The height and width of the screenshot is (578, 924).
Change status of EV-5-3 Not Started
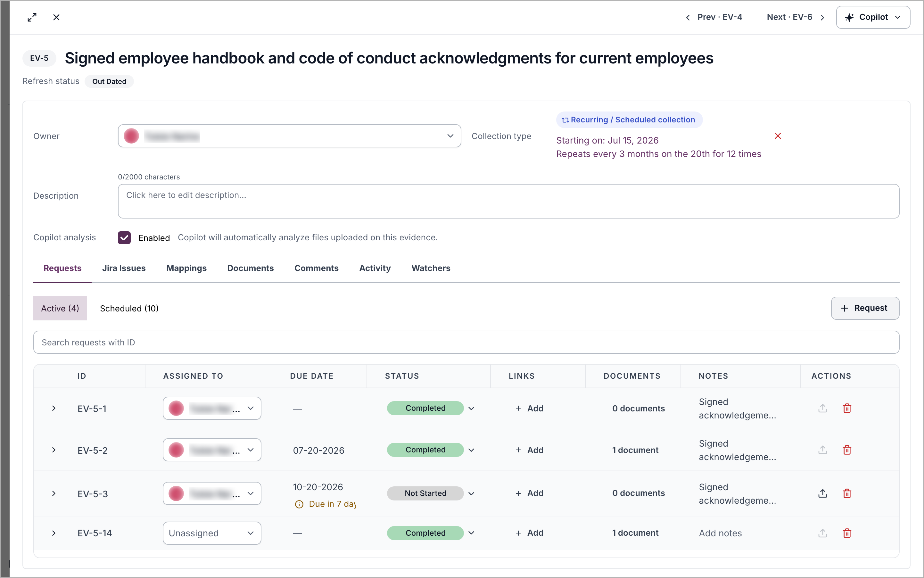coord(431,493)
